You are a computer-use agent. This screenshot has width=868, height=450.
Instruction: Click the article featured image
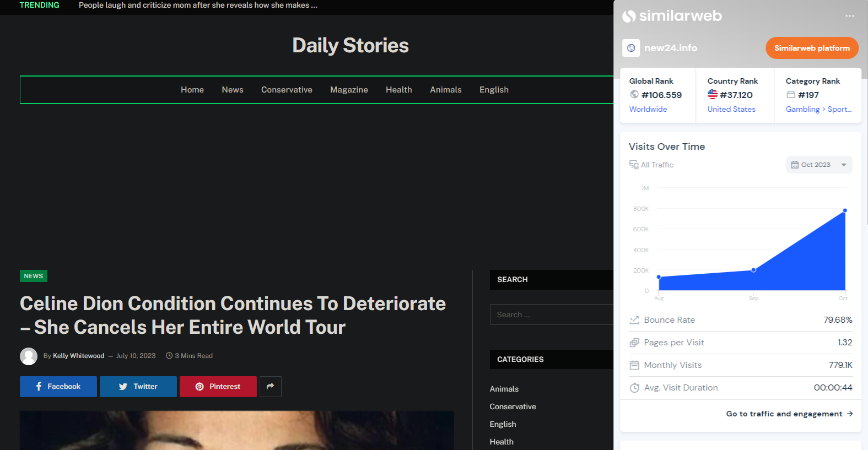237,430
